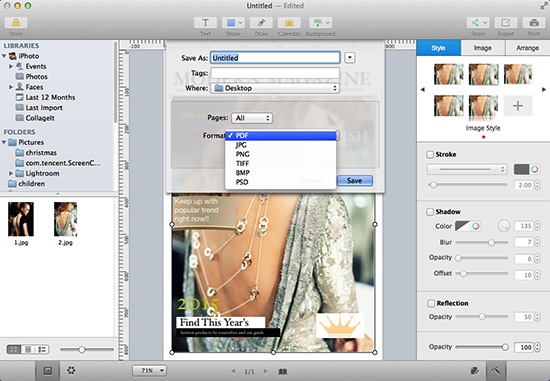The image size is (550, 381).
Task: Click the gear settings icon in bottom bar
Action: pos(71,370)
